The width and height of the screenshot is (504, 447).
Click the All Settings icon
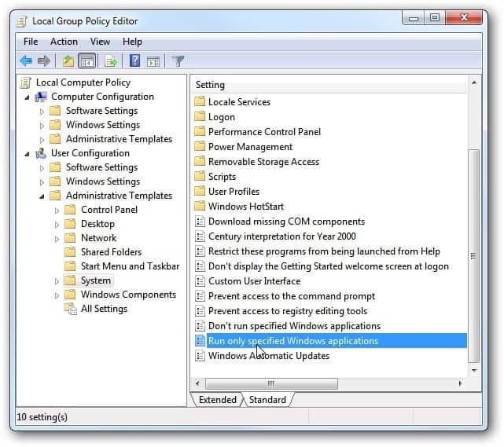(71, 309)
